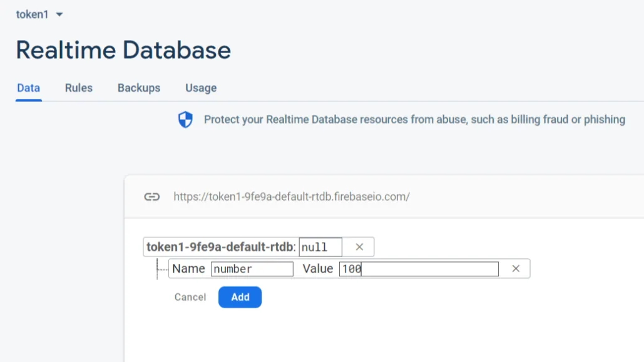Cancel adding the new child
Image resolution: width=644 pixels, height=362 pixels.
pyautogui.click(x=190, y=297)
